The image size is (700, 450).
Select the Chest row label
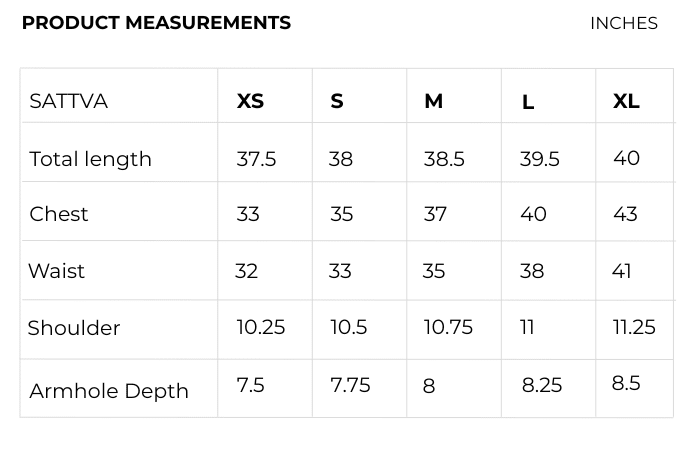tap(59, 214)
